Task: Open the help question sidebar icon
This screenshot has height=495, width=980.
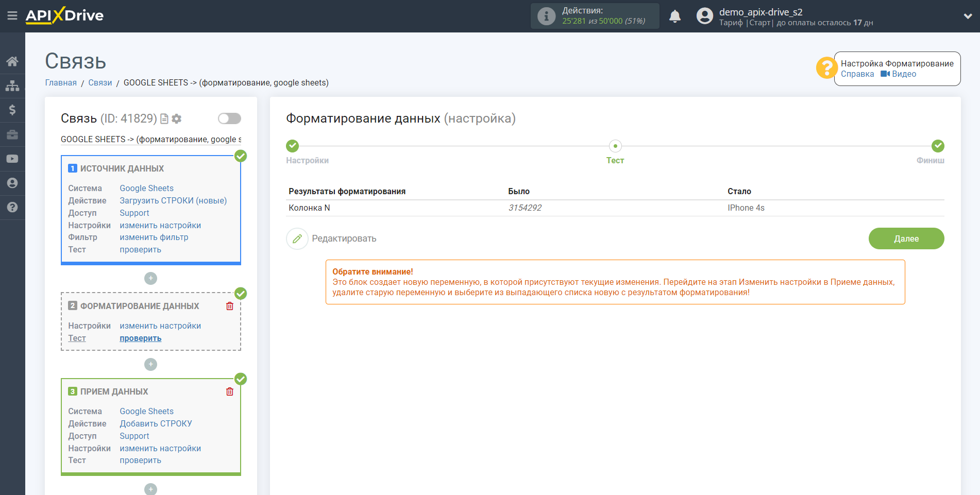Action: [x=12, y=207]
